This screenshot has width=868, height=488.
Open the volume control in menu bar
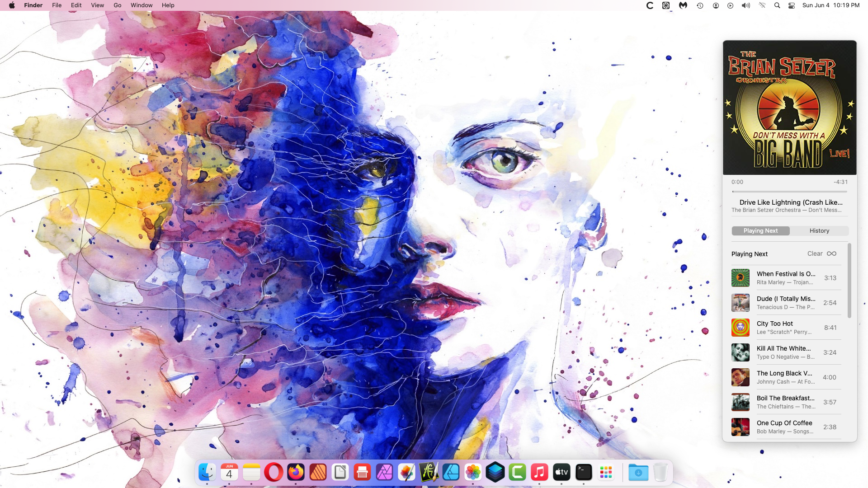click(745, 5)
